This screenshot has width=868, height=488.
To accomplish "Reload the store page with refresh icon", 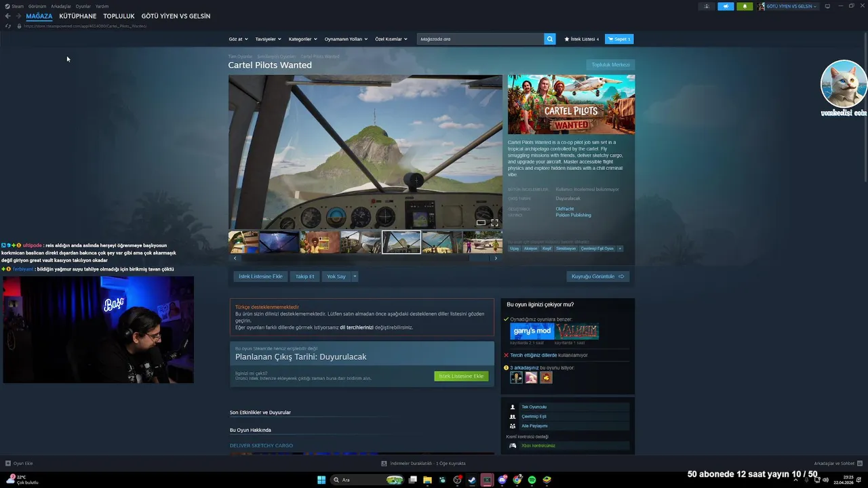I will click(8, 26).
